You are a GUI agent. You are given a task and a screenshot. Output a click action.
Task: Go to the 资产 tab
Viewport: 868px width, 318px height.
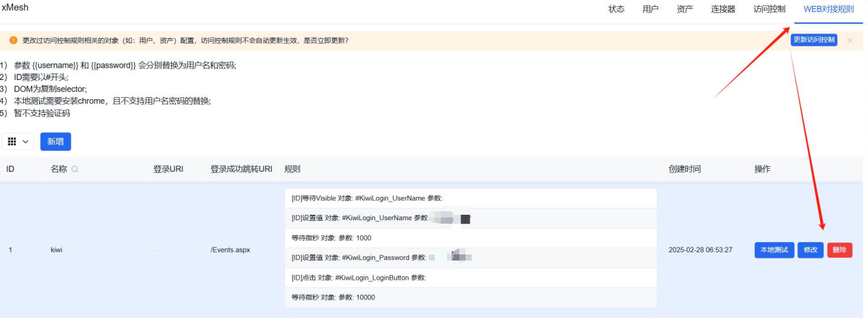pyautogui.click(x=685, y=10)
